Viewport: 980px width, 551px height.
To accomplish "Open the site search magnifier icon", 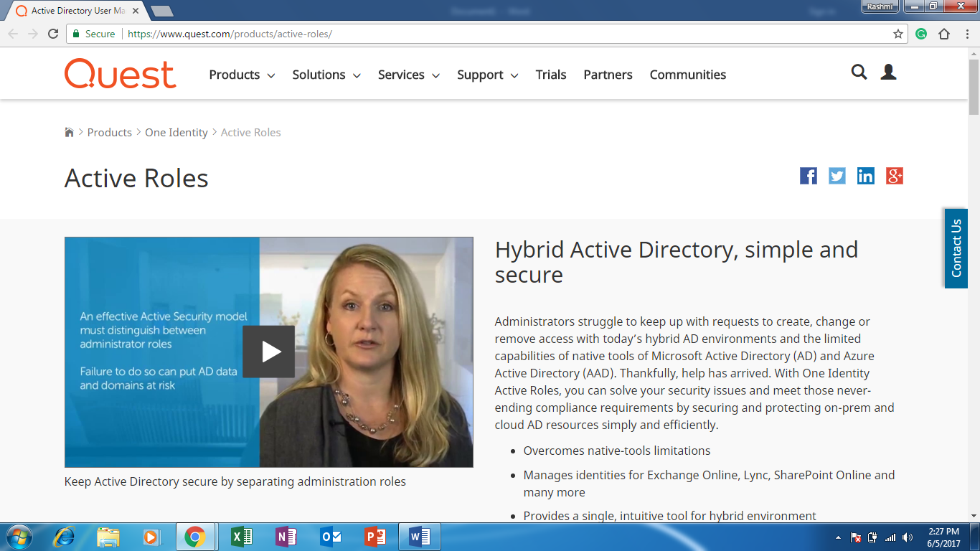I will point(859,72).
